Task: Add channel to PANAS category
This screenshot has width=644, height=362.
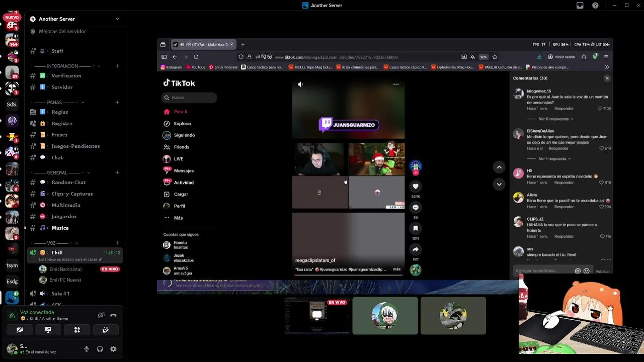Action: click(x=117, y=102)
